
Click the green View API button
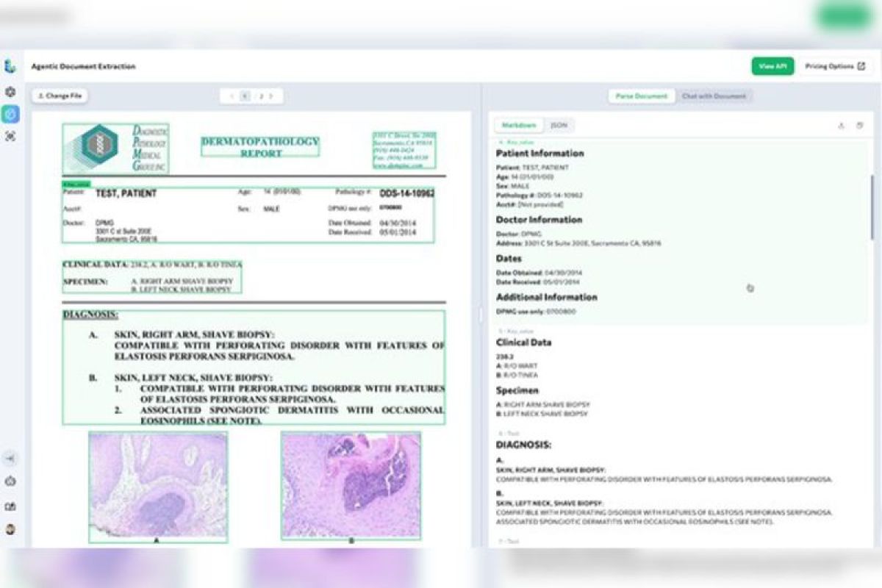[x=772, y=66]
